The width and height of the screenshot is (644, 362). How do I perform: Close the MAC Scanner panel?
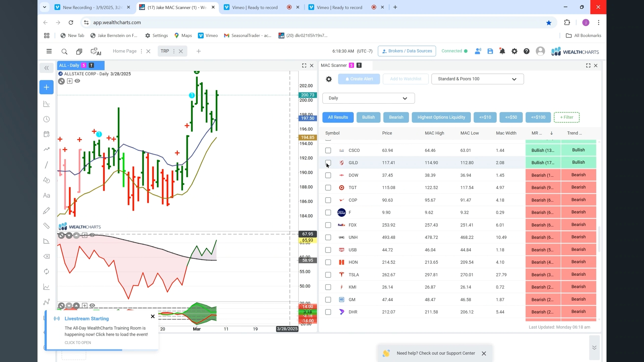(x=596, y=66)
